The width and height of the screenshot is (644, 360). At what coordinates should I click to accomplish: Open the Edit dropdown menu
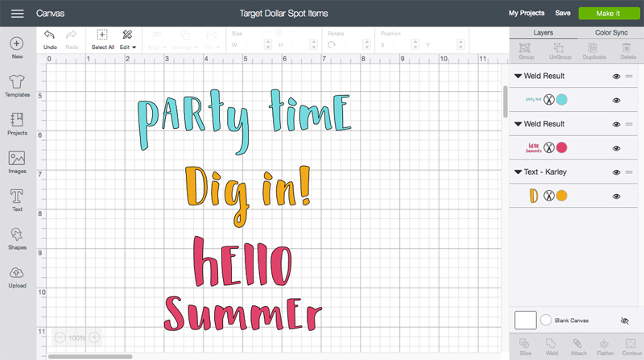(x=128, y=39)
